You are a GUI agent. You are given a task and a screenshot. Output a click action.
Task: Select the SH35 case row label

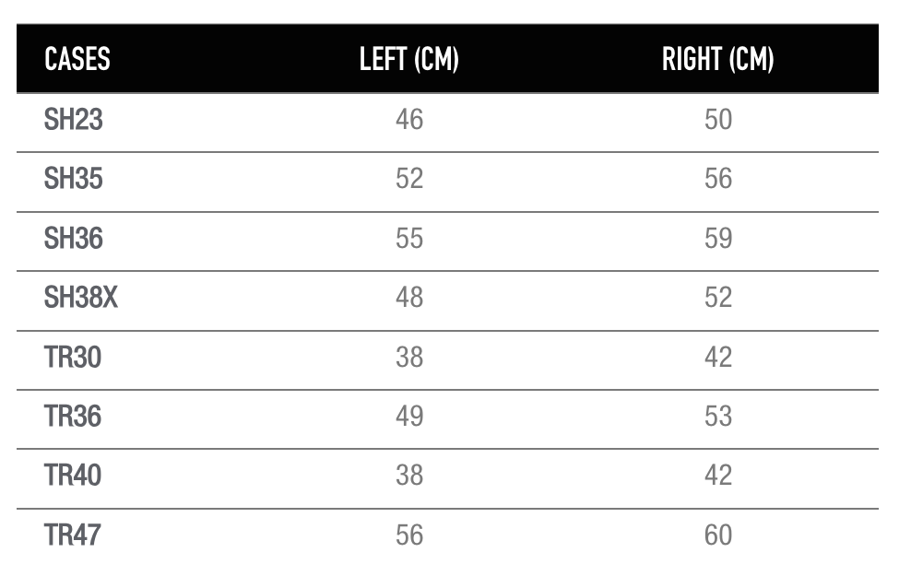point(73,178)
